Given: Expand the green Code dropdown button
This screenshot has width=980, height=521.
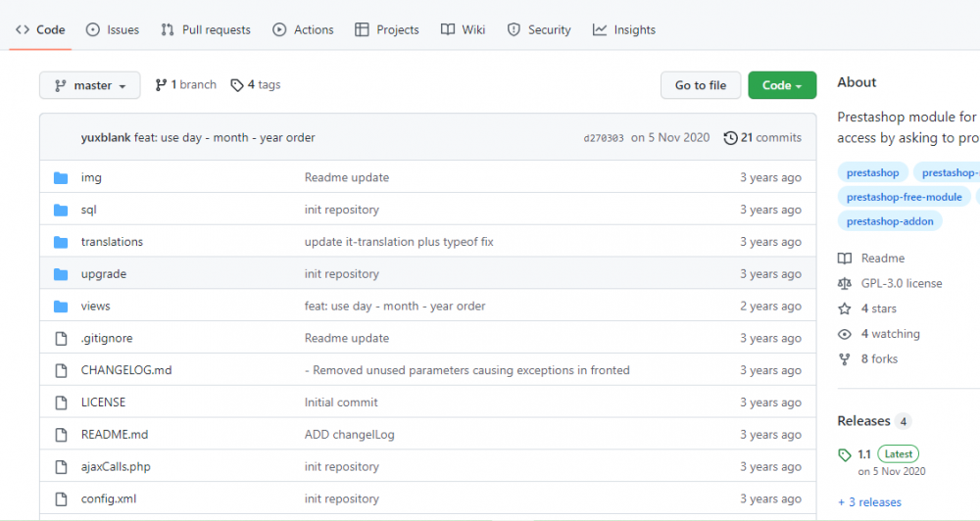Looking at the screenshot, I should [781, 85].
